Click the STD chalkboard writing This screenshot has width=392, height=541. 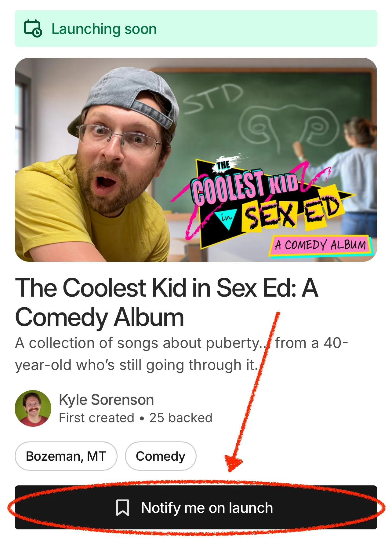pyautogui.click(x=213, y=98)
